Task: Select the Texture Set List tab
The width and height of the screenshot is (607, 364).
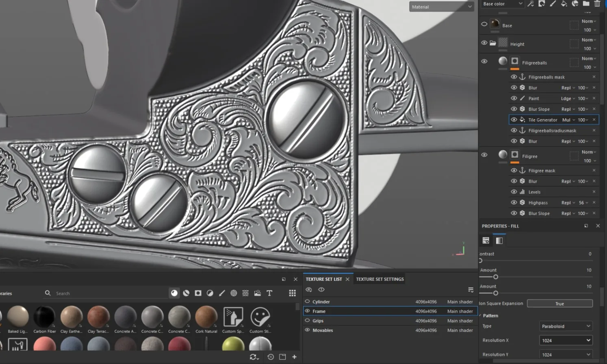Action: pyautogui.click(x=324, y=279)
